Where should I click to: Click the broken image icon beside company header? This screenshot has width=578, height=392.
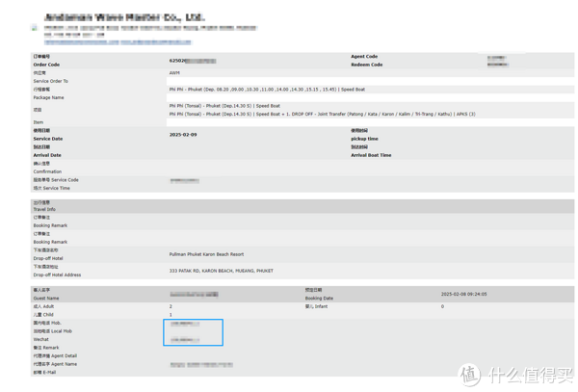[x=35, y=28]
